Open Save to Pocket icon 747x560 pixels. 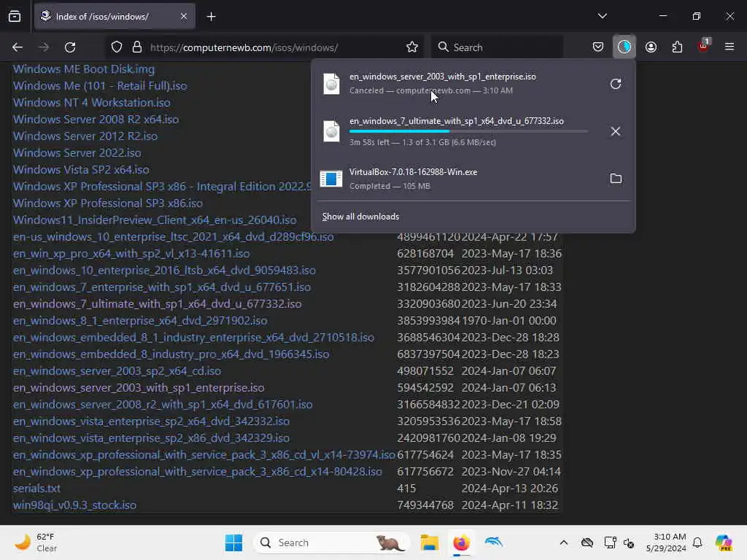(x=598, y=47)
